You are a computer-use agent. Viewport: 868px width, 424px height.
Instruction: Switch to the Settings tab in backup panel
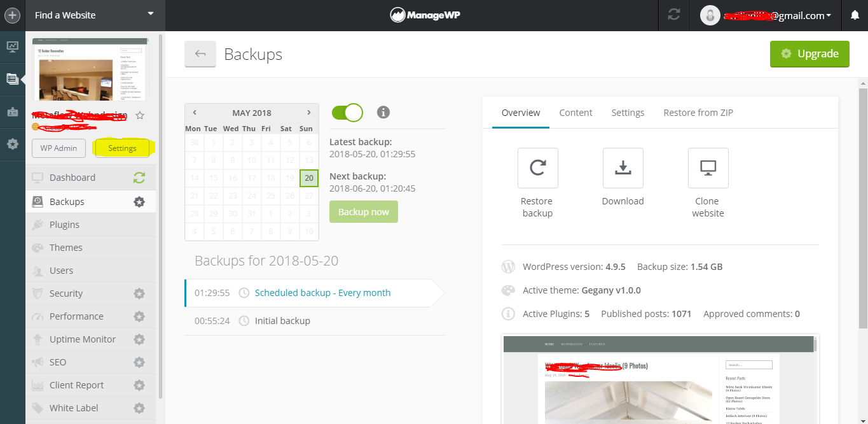click(628, 113)
